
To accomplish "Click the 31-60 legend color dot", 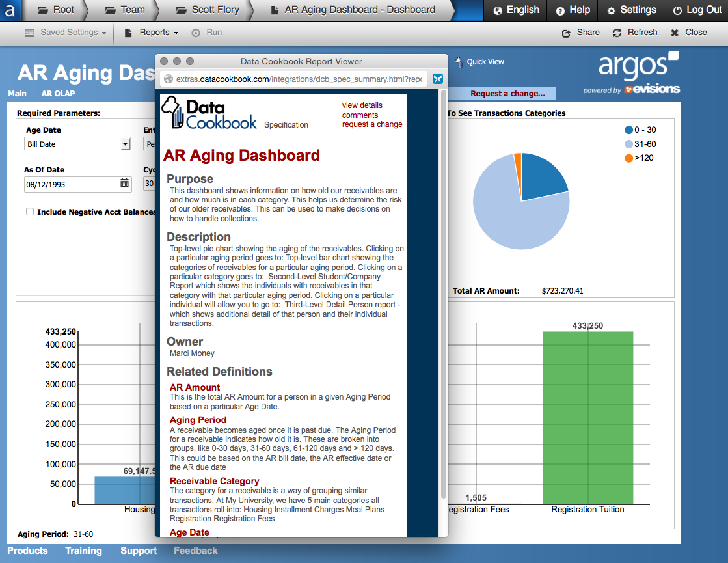I will [x=628, y=144].
